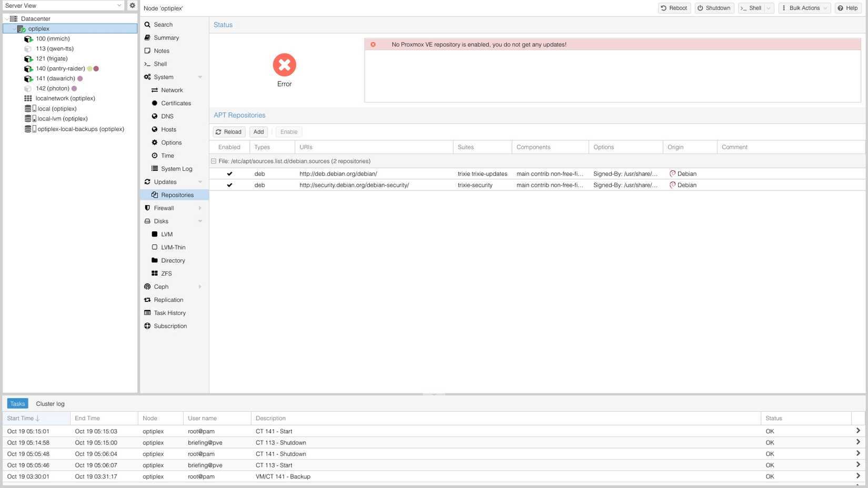Screen dimensions: 868x488
Task: Collapse the System menu section
Action: 200,77
